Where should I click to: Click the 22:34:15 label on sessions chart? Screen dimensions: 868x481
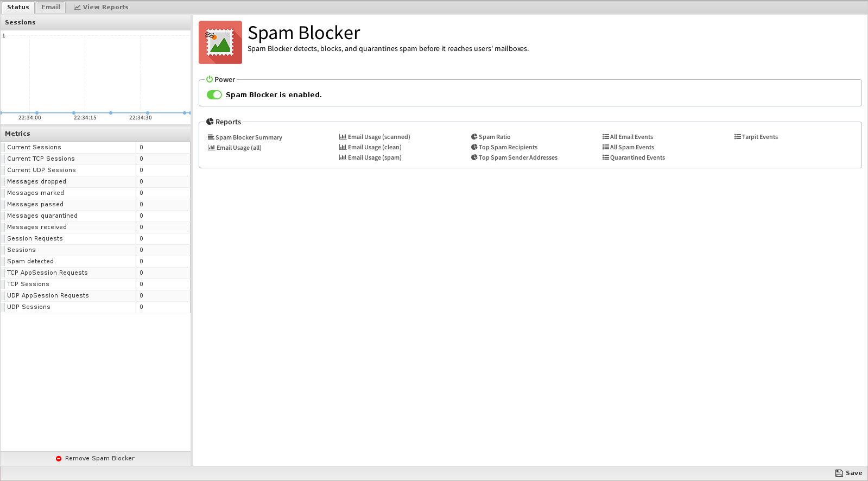click(x=85, y=118)
